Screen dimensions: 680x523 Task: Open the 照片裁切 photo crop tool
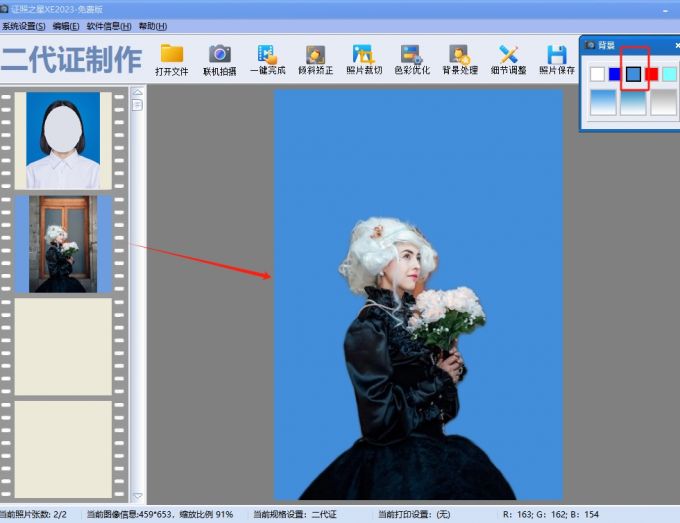[x=363, y=55]
